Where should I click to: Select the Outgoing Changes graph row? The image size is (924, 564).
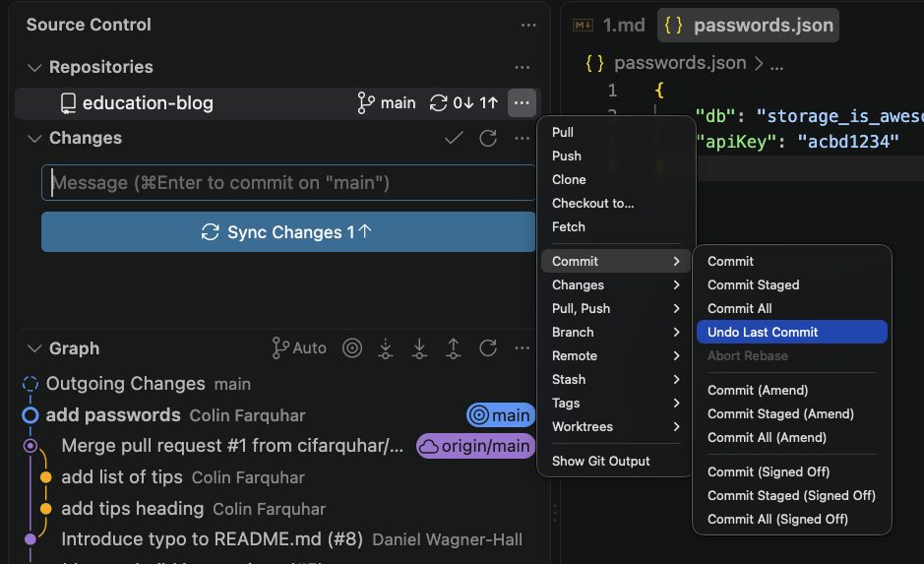tap(278, 384)
